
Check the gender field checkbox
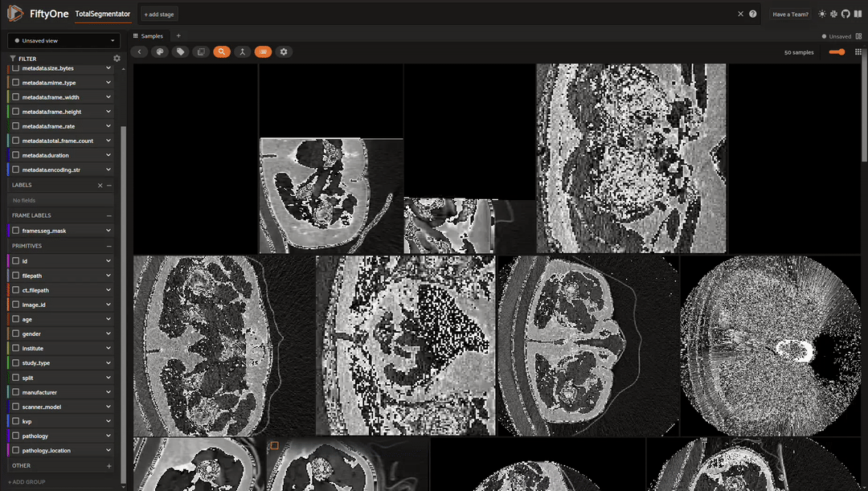pyautogui.click(x=15, y=333)
